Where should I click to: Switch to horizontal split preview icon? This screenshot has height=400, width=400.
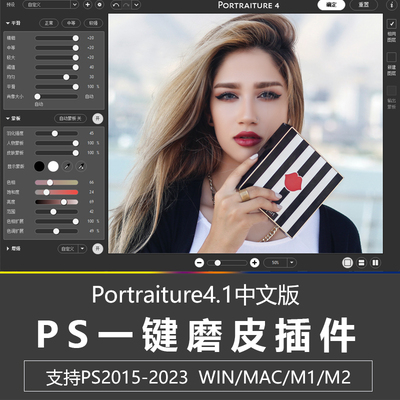(x=362, y=263)
